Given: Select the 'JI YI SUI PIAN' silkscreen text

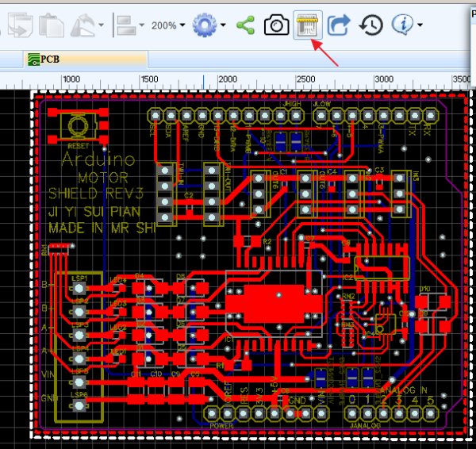Looking at the screenshot, I should 94,212.
